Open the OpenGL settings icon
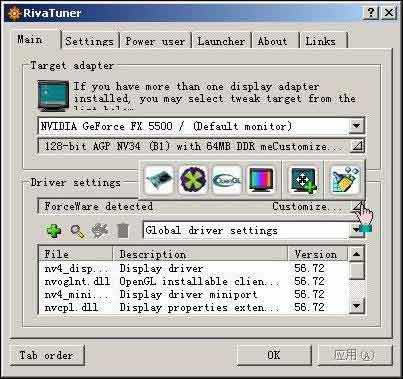Viewport: 403px width, 379px height. click(227, 180)
